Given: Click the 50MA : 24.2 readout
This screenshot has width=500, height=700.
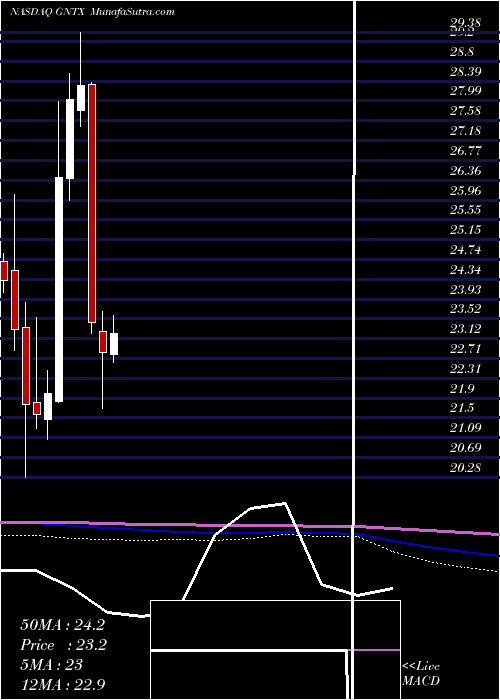Looking at the screenshot, I should point(62,625).
